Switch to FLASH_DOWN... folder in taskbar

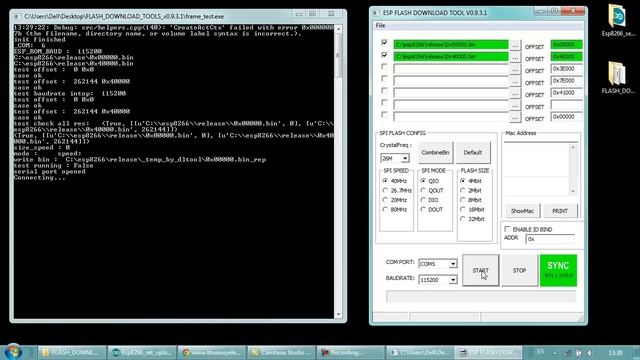point(72,352)
